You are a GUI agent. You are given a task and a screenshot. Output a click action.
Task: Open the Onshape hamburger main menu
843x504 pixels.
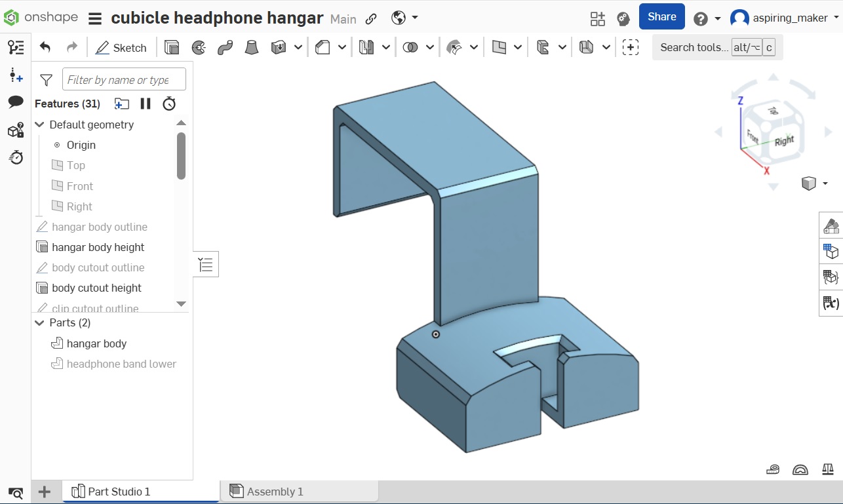[x=95, y=18]
